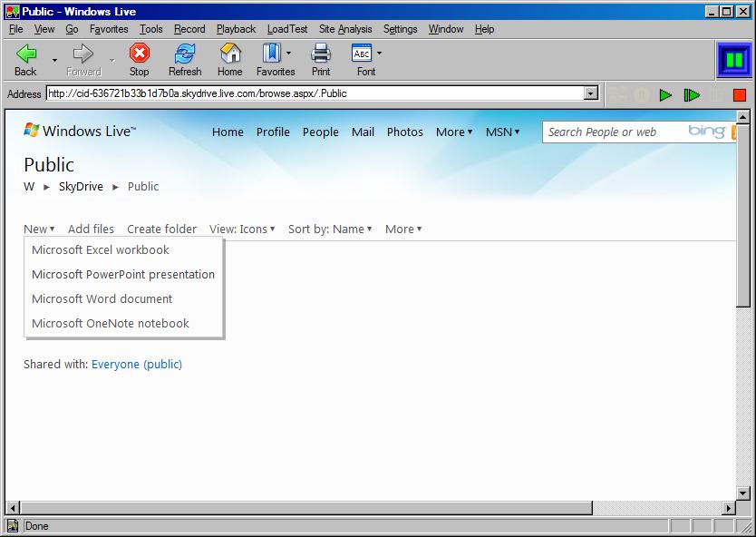This screenshot has height=537, width=756.
Task: Click the horizontal scrollbar thumb
Action: click(305, 508)
